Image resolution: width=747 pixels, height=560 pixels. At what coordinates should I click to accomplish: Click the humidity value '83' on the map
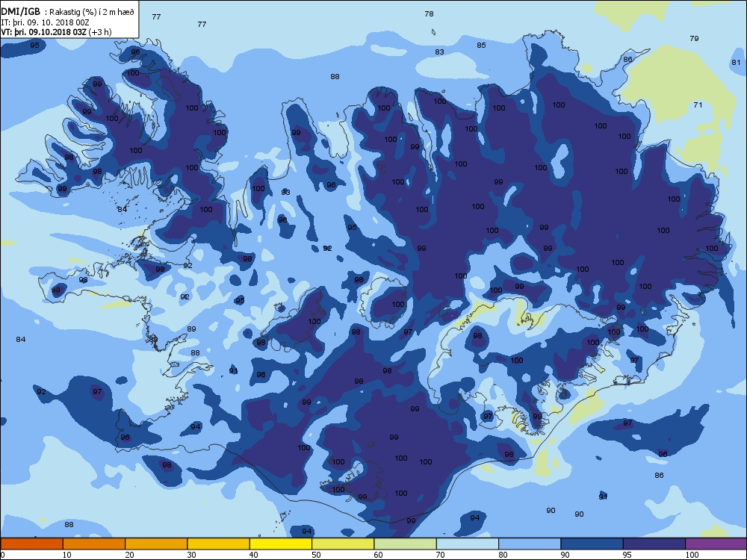[x=440, y=52]
